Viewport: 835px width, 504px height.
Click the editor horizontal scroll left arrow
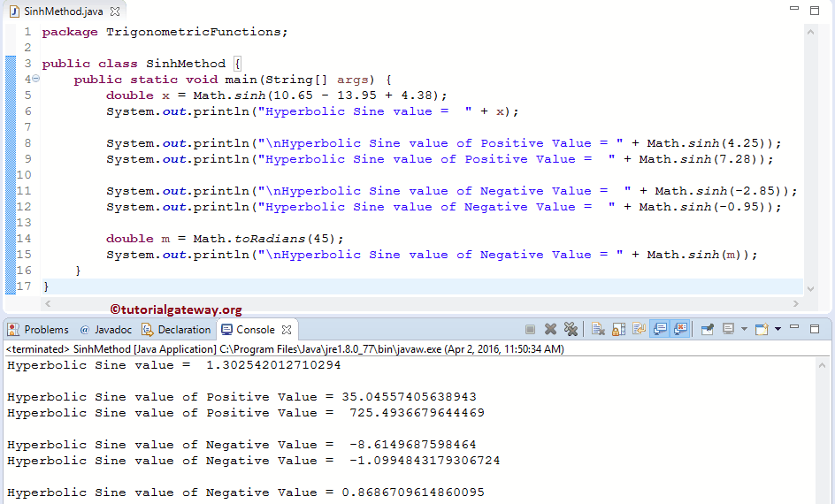pyautogui.click(x=48, y=303)
